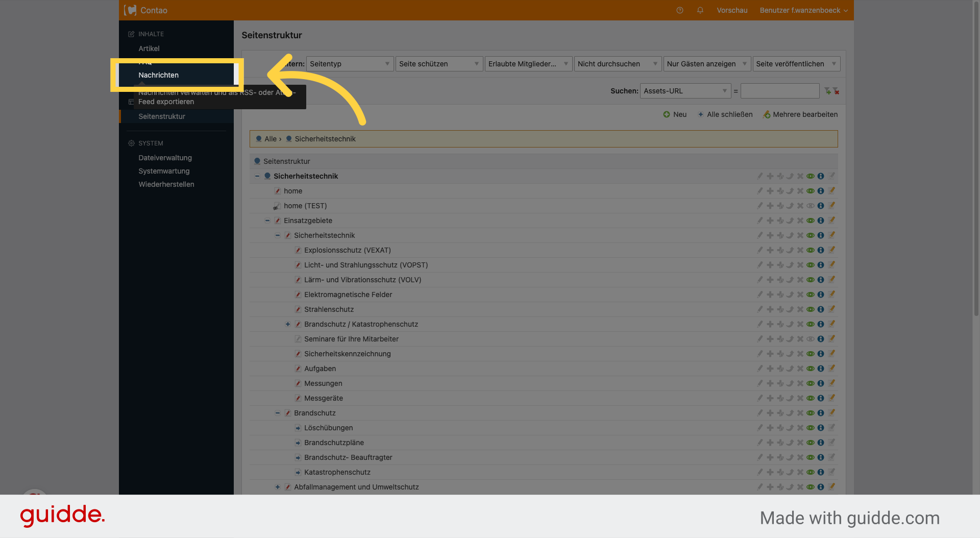Edit settings of the Brandschutzpläne page
The height and width of the screenshot is (538, 980).
click(x=760, y=443)
